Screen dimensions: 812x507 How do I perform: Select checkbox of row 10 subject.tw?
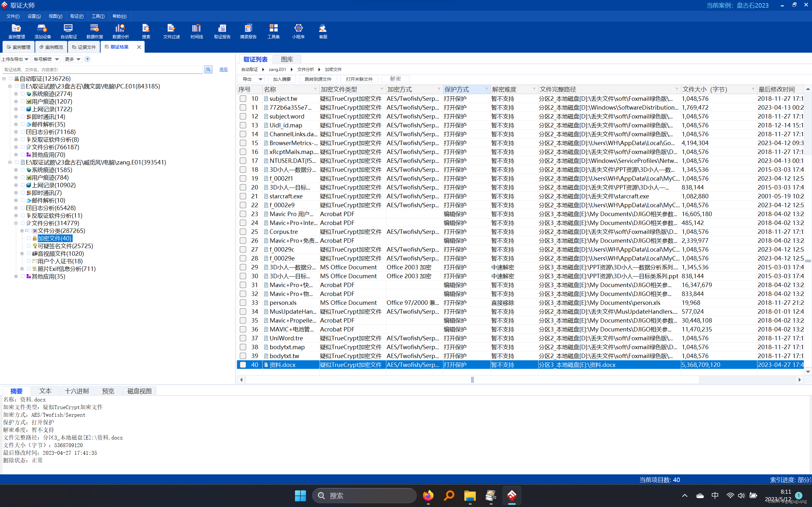243,99
